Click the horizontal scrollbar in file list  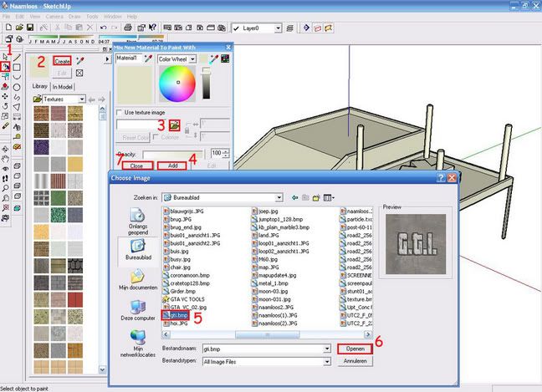click(267, 334)
